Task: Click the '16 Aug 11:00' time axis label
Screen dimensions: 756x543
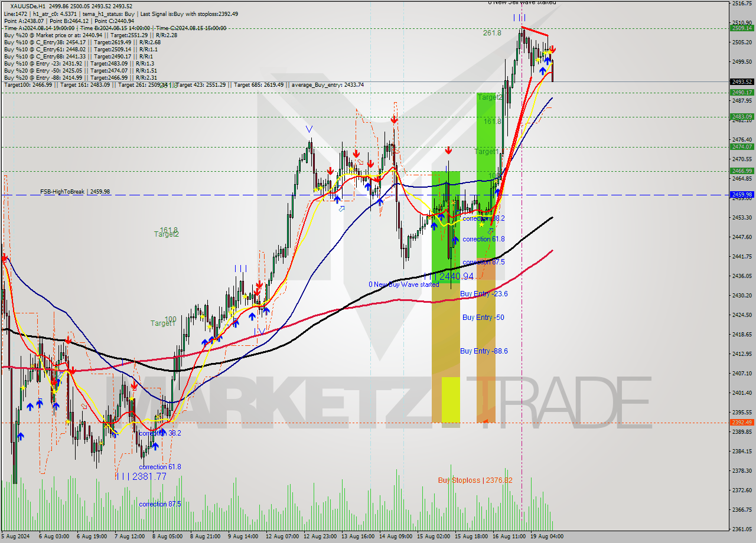Action: coord(509,537)
